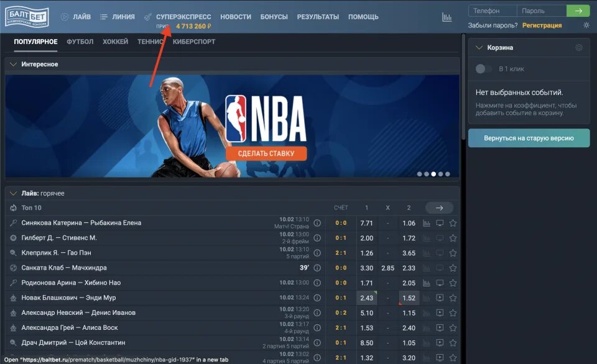Open info icon for Клепрлик Я. match
The width and height of the screenshot is (597, 364).
pyautogui.click(x=317, y=253)
